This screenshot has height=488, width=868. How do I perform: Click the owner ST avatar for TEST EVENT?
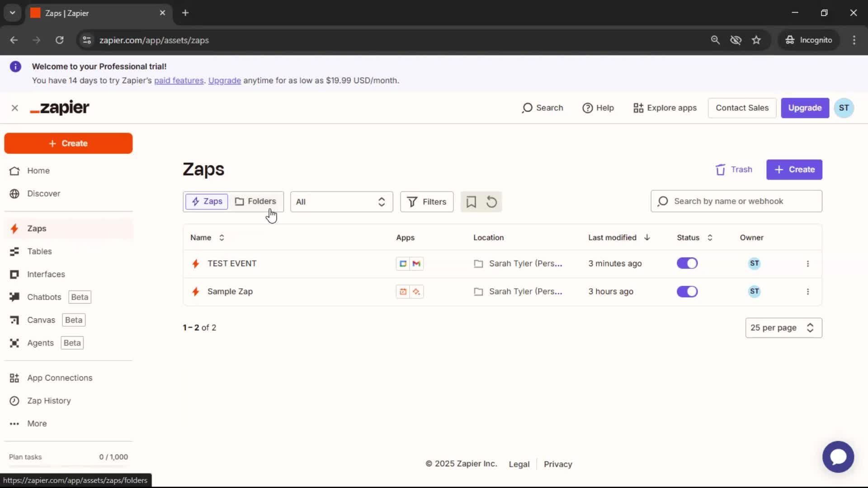(754, 263)
